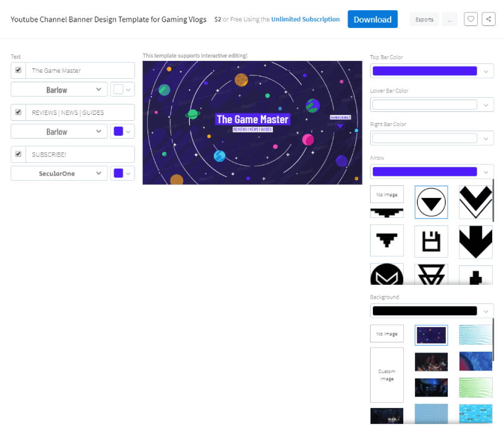504x430 pixels.
Task: Click the share icon in the header
Action: 489,19
